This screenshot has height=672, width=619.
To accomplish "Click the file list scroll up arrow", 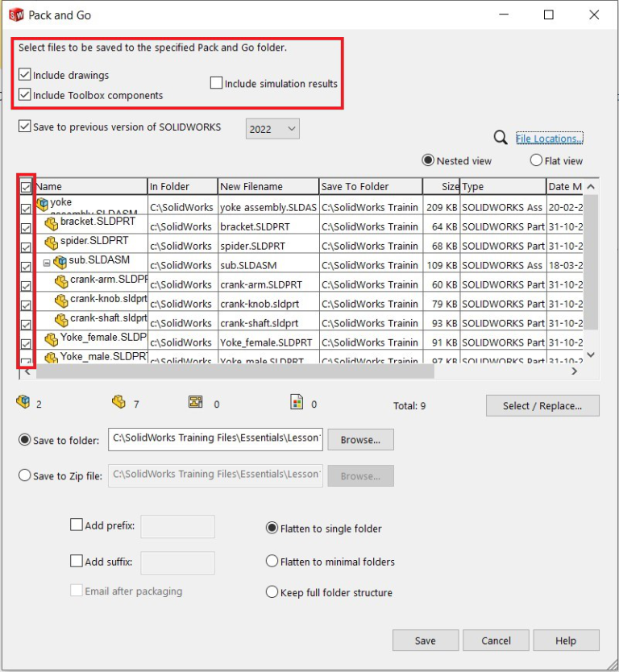I will (591, 187).
